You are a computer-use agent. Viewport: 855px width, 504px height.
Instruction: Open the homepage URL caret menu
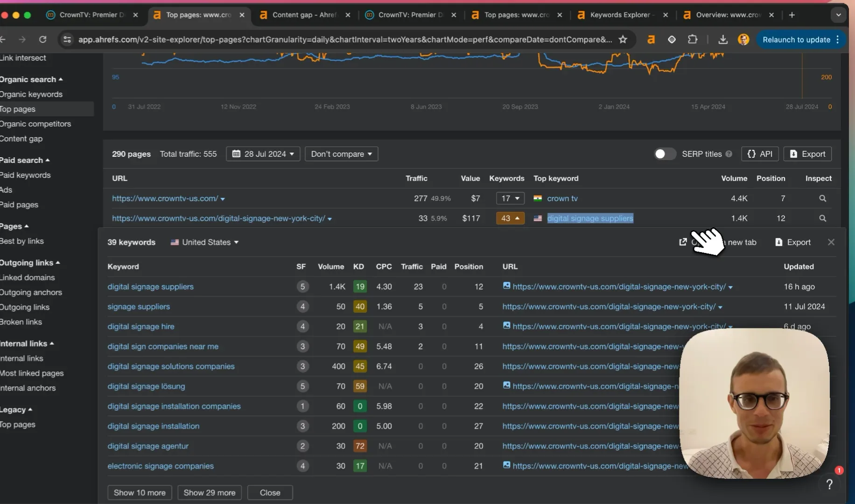[223, 199]
